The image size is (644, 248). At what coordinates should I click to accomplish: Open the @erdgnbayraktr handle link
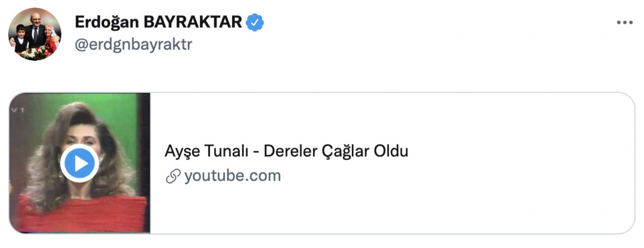click(x=133, y=44)
